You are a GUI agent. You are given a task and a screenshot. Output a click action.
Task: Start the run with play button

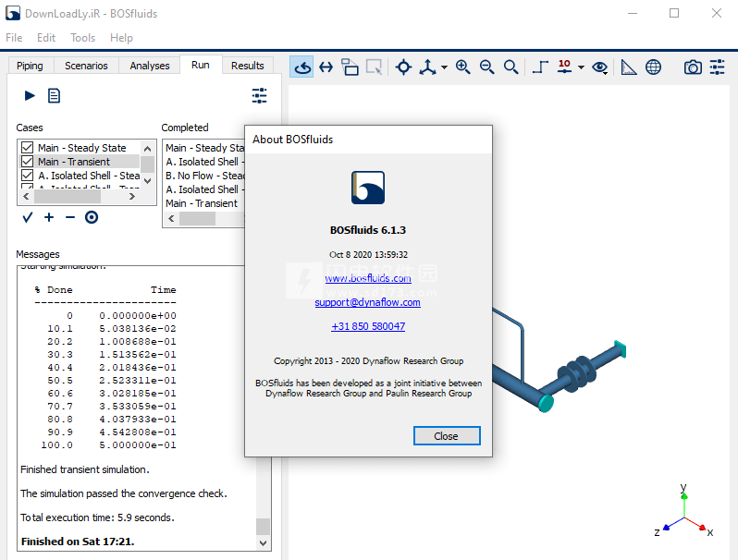tap(30, 95)
